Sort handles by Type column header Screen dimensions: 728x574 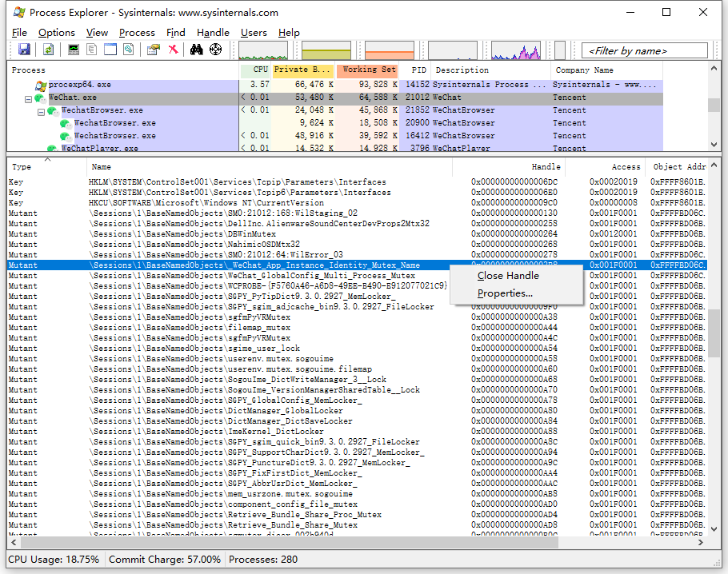47,167
